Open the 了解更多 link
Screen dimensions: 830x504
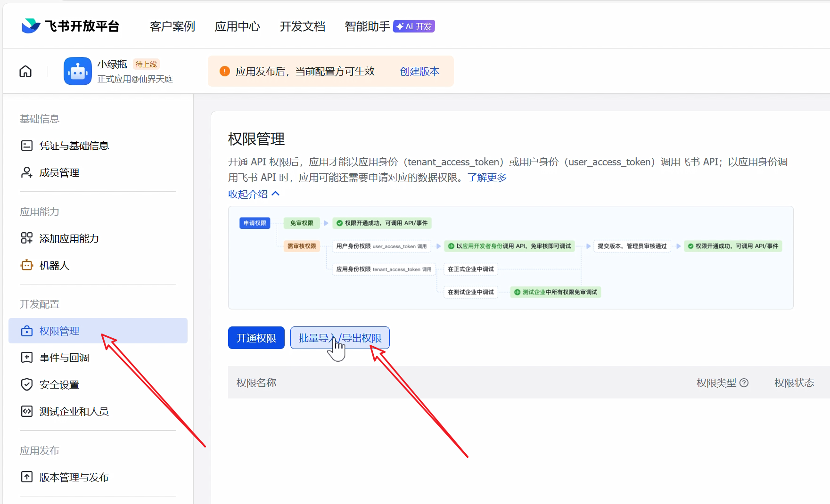tap(487, 178)
